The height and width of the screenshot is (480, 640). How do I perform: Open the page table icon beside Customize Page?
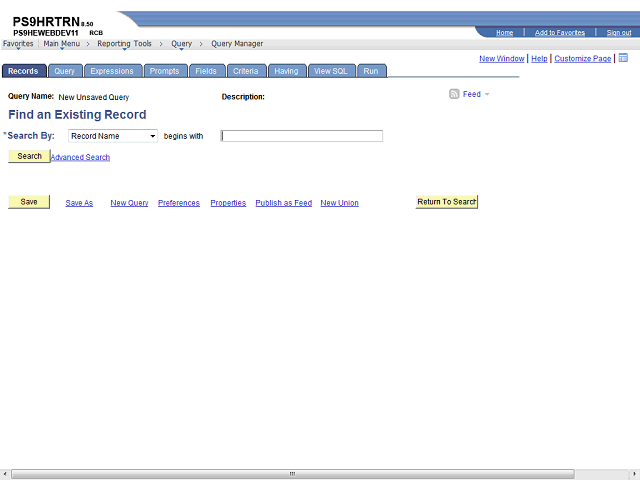point(623,58)
